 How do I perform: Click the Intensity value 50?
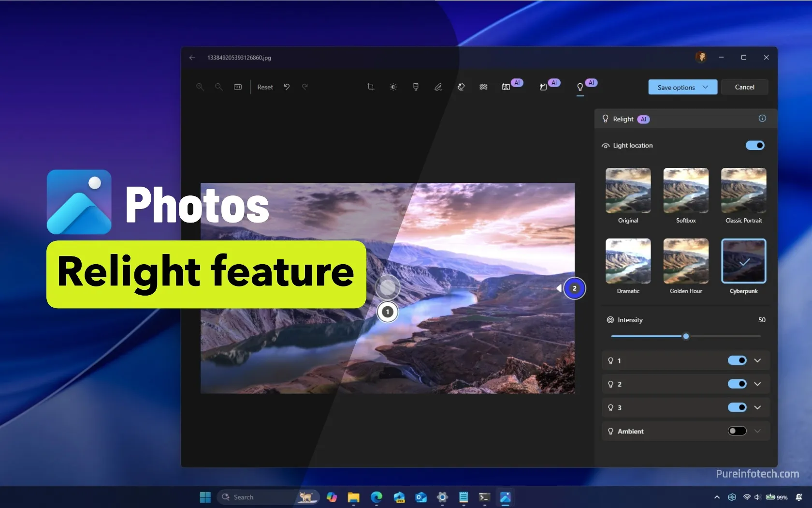coord(762,320)
